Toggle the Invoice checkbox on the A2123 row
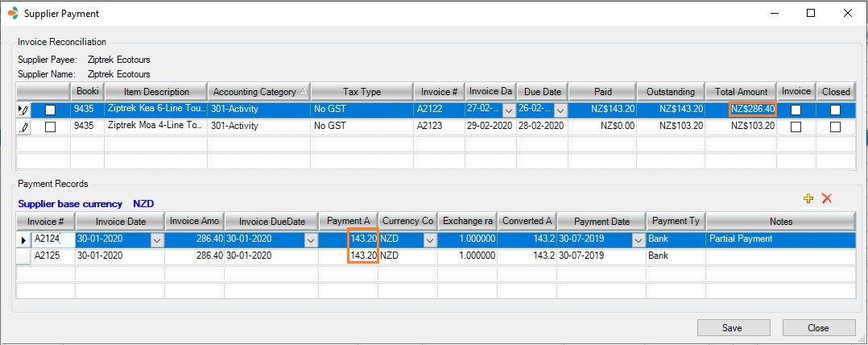The height and width of the screenshot is (345, 868). tap(796, 127)
